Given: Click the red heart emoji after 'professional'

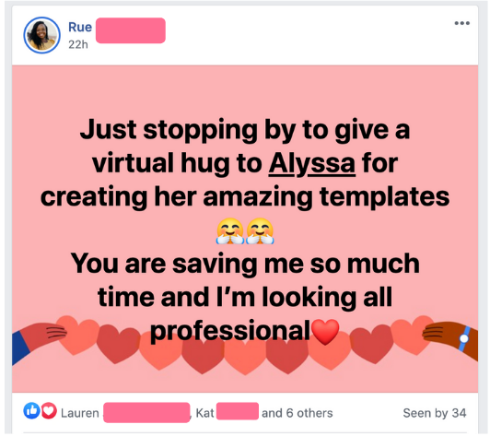Looking at the screenshot, I should (325, 332).
